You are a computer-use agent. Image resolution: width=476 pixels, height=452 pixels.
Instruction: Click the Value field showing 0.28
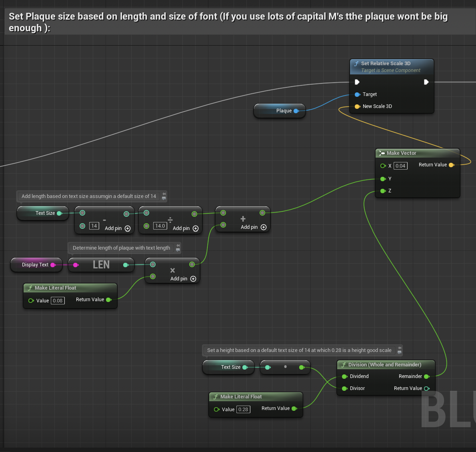(243, 409)
